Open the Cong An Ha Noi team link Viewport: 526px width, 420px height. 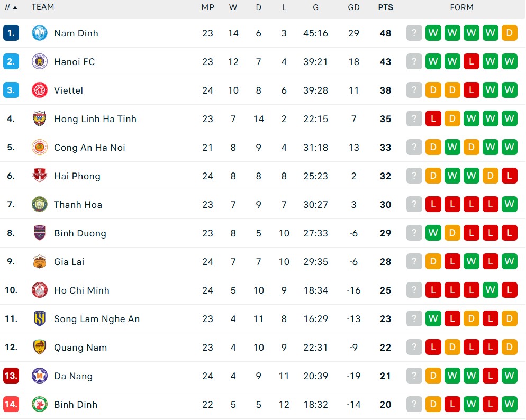point(89,148)
